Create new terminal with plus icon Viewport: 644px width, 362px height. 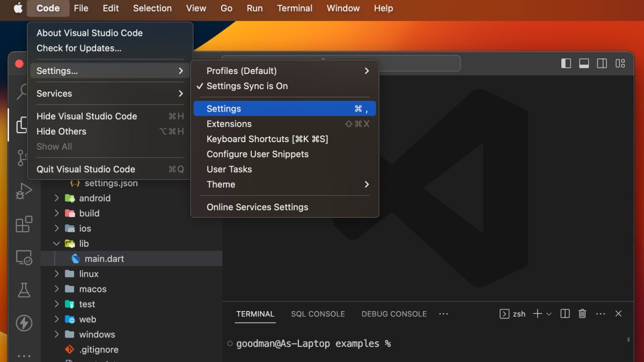click(537, 314)
